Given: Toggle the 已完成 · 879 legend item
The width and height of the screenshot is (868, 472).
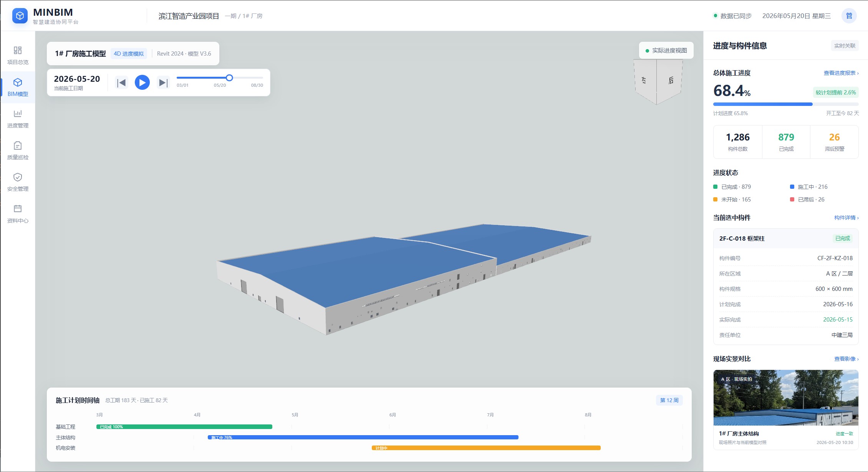Looking at the screenshot, I should point(732,187).
